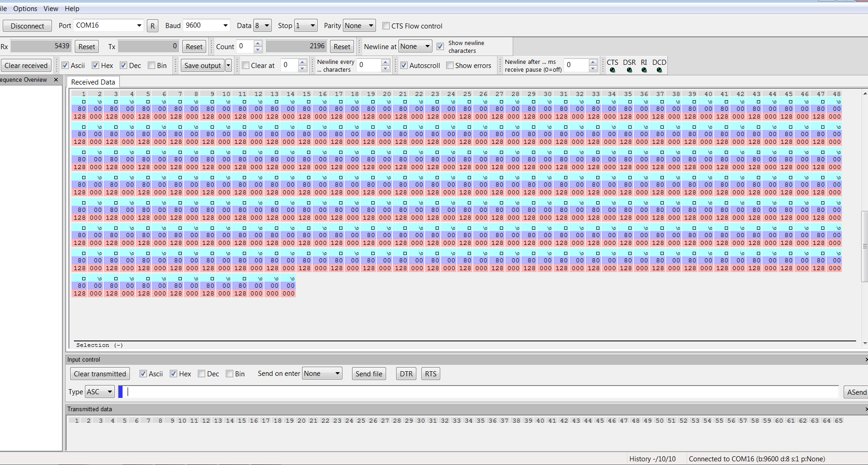Viewport: 868px width, 465px height.
Task: Enable the Clear at checkbox
Action: pos(246,66)
